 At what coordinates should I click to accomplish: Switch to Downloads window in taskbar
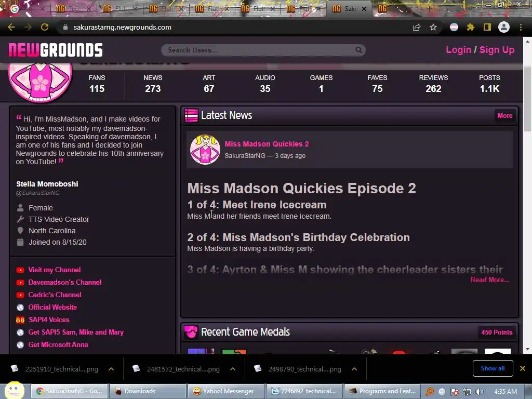[x=148, y=391]
